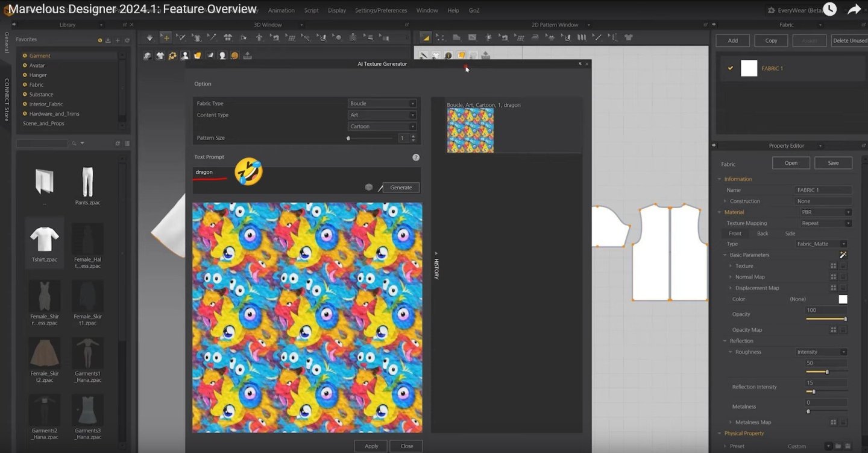Click the cube icon left of Generate
Viewport: 868px width, 453px height.
[x=369, y=188]
